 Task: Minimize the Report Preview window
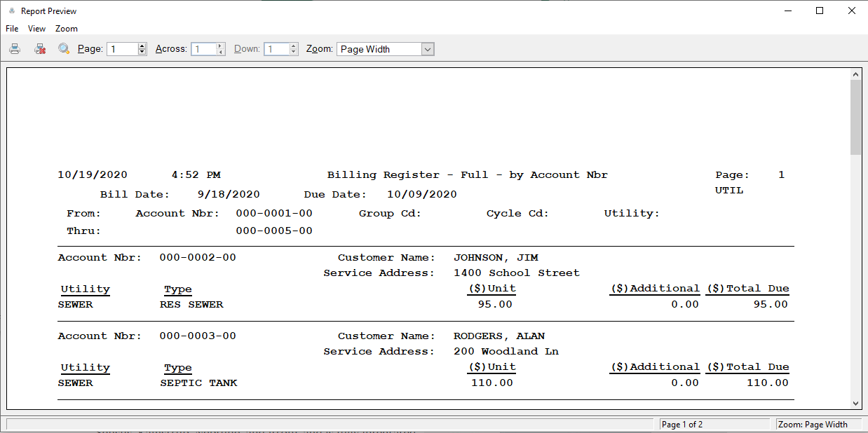point(787,11)
